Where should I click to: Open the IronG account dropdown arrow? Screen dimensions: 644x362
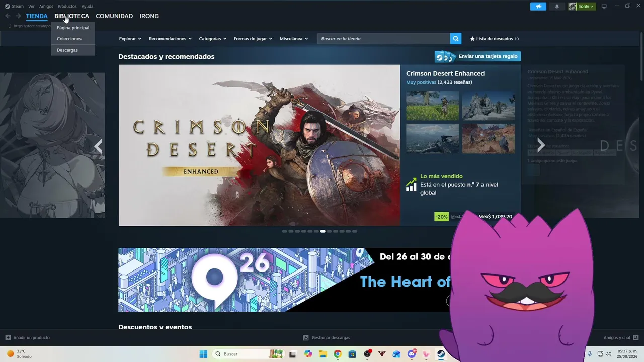coord(592,7)
